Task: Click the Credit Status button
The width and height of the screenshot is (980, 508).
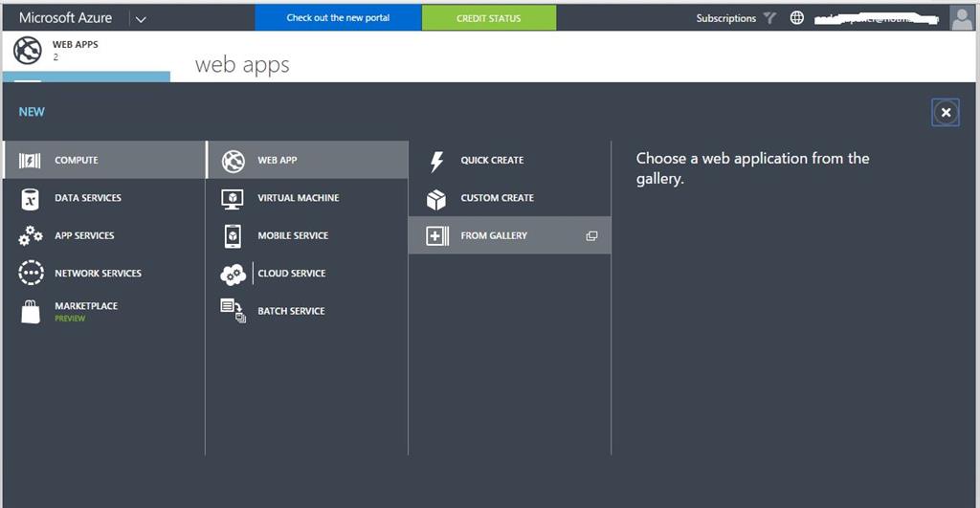Action: tap(489, 17)
